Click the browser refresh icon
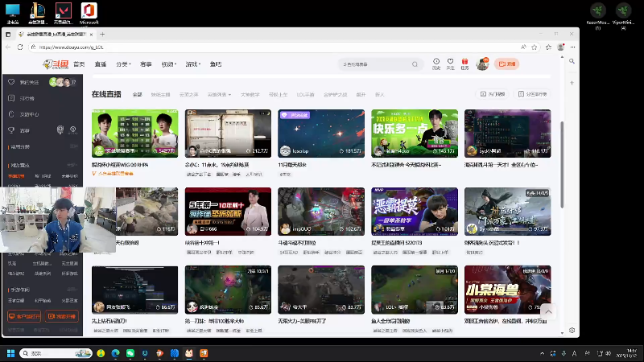 pyautogui.click(x=20, y=47)
